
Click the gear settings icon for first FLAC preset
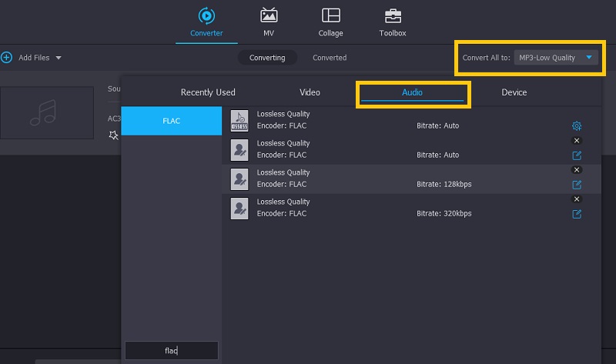tap(577, 126)
